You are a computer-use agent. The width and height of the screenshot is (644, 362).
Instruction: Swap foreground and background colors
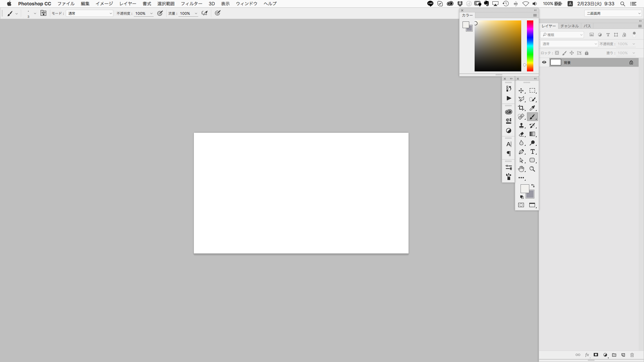[x=533, y=186]
